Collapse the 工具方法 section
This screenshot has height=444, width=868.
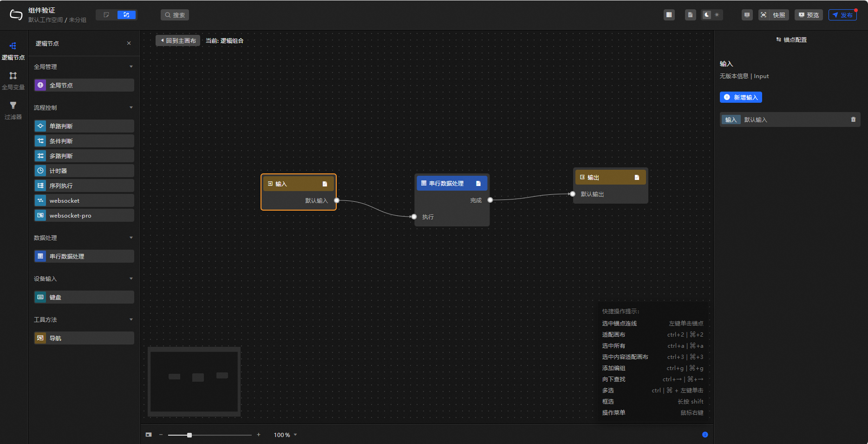pyautogui.click(x=131, y=320)
